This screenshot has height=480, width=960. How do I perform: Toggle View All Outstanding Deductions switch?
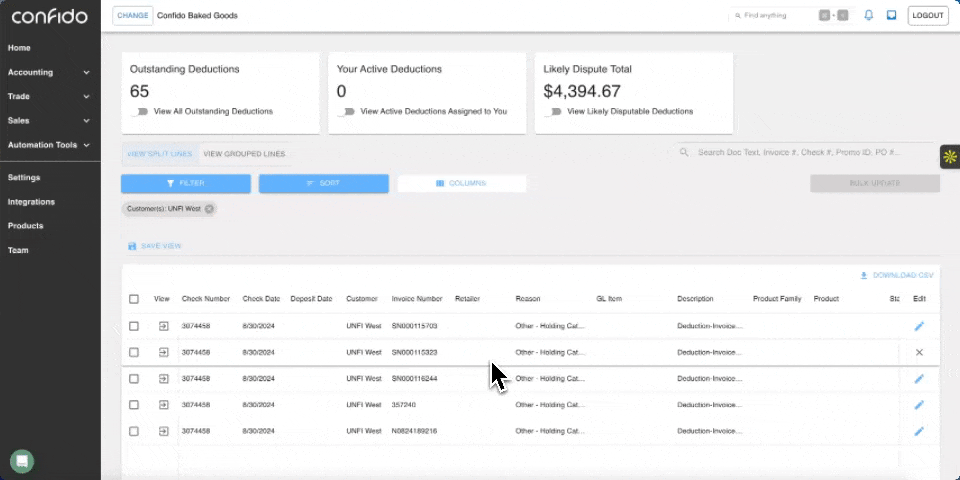coord(140,111)
